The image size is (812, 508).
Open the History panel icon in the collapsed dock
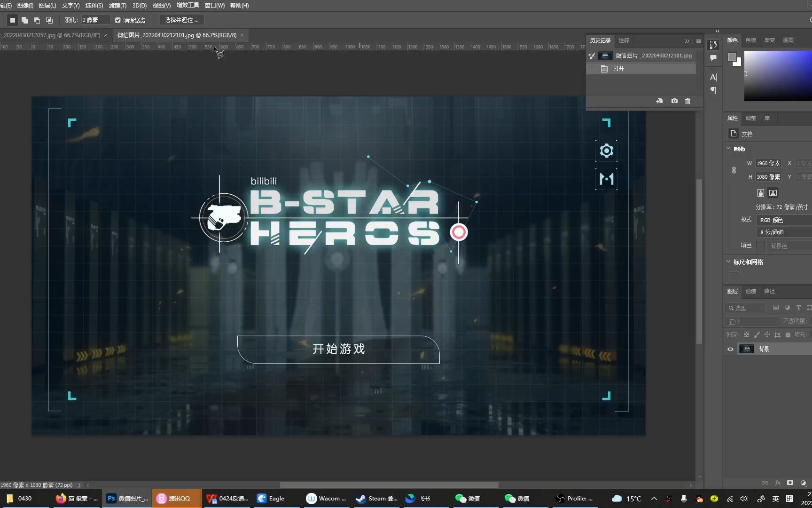[713, 45]
